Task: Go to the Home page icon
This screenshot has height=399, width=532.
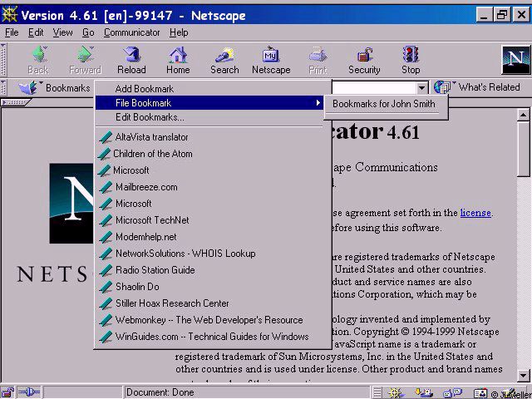Action: pyautogui.click(x=178, y=60)
